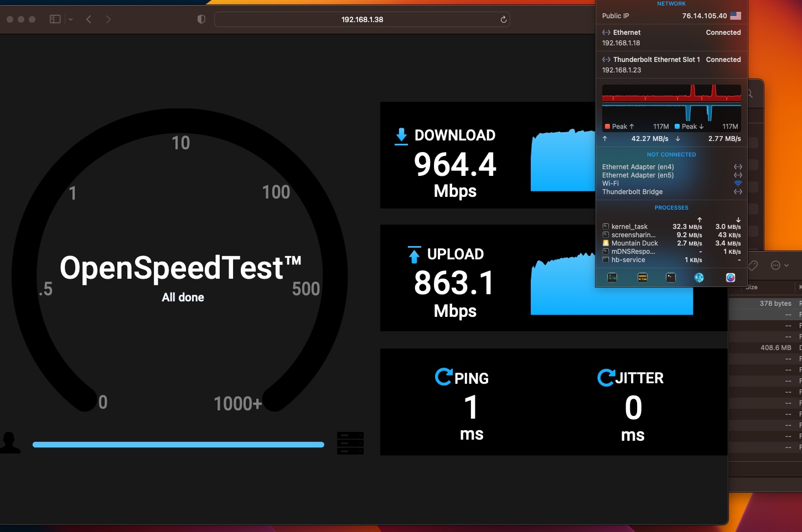Click the blue test progress bar
The width and height of the screenshot is (802, 532).
(178, 445)
